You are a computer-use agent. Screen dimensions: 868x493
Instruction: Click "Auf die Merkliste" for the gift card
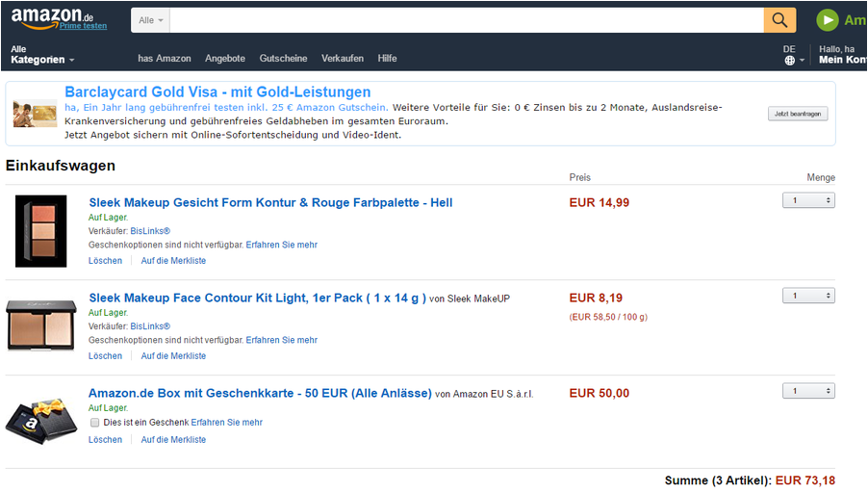[x=173, y=440]
